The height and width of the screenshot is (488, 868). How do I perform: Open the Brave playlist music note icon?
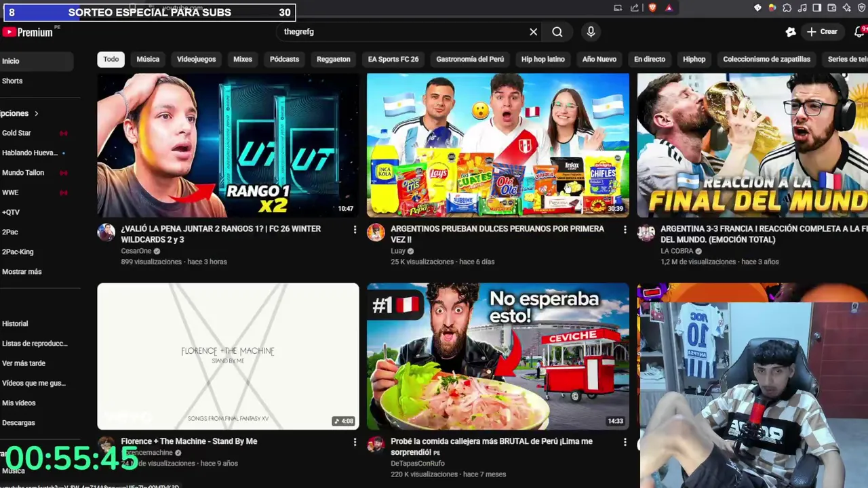point(802,7)
